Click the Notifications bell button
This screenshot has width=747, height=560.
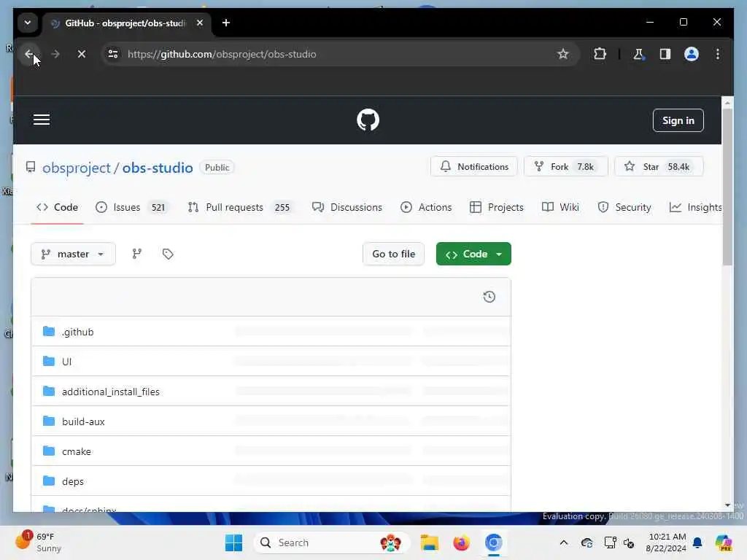click(x=474, y=167)
